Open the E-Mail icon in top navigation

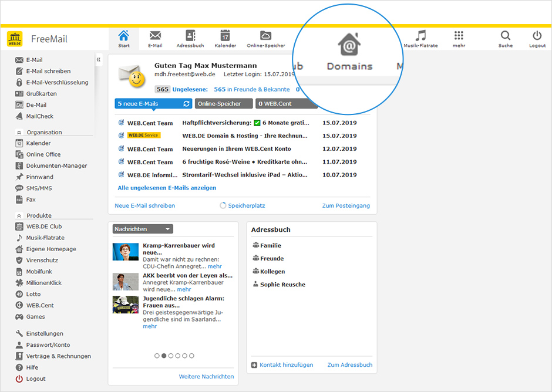click(x=155, y=39)
